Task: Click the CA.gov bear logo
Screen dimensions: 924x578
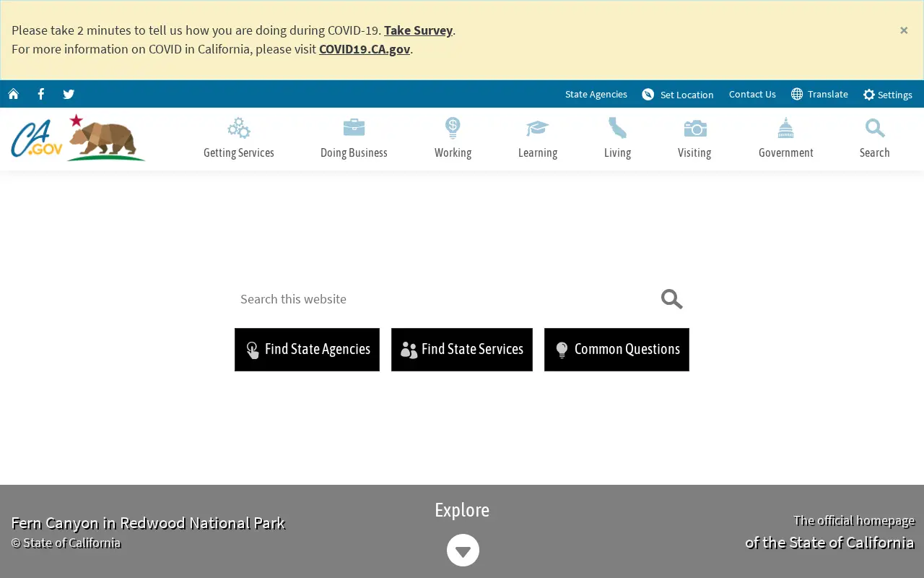Action: click(x=78, y=138)
